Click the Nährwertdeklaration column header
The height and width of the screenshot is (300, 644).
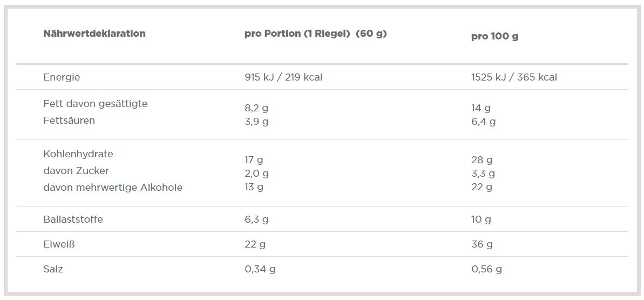(x=94, y=34)
